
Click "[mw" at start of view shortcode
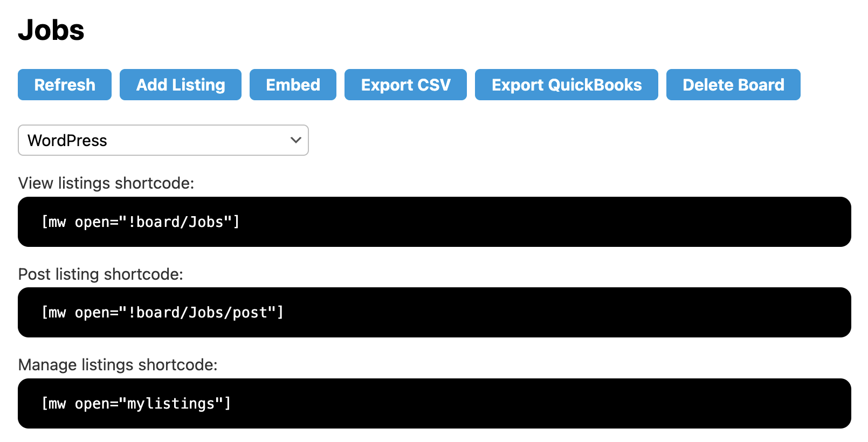coord(54,222)
